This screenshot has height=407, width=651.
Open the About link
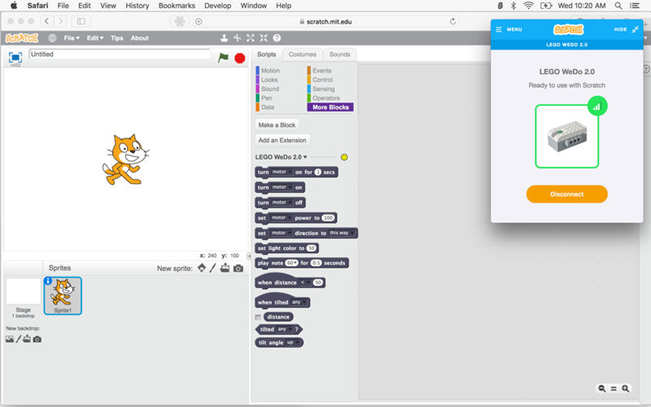140,38
